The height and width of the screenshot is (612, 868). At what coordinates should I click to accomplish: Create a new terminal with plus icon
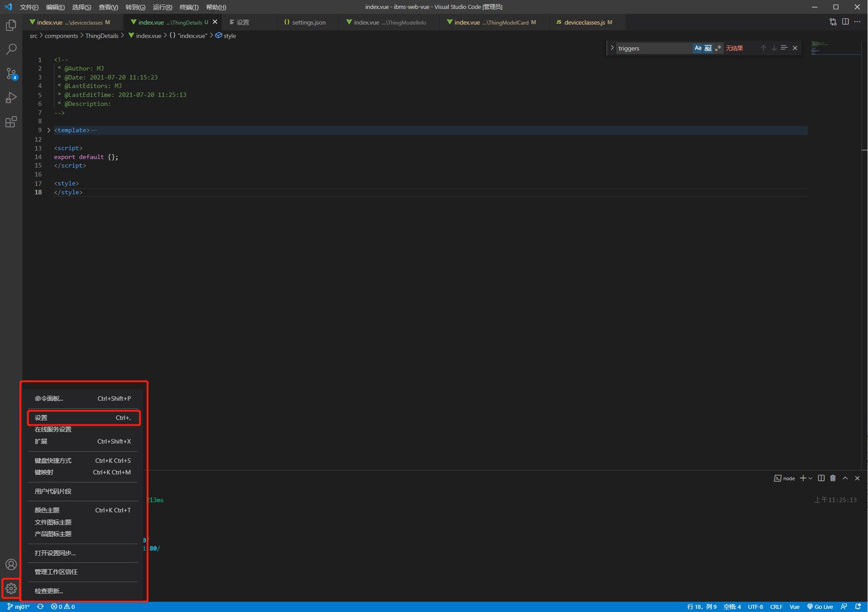coord(803,478)
